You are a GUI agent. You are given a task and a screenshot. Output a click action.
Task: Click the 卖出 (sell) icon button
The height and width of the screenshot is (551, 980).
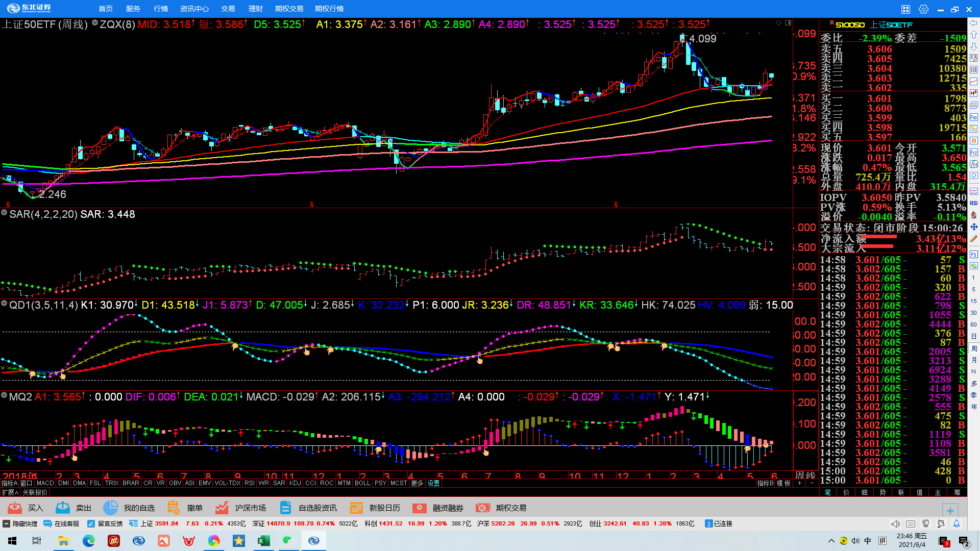(63, 508)
